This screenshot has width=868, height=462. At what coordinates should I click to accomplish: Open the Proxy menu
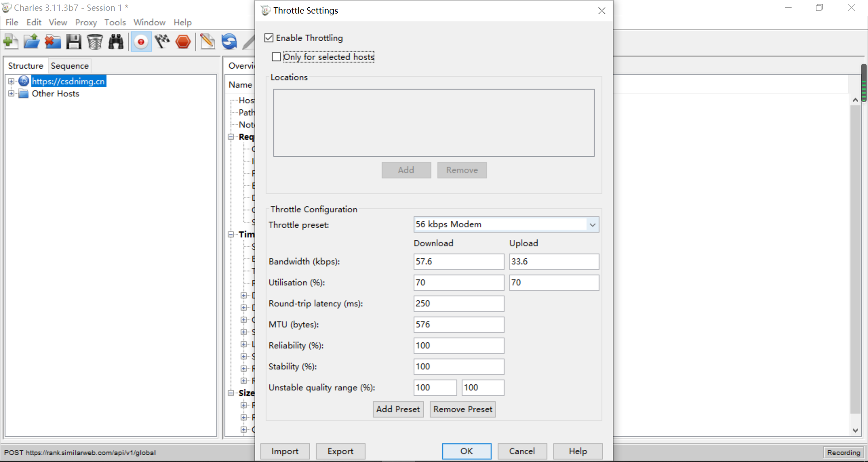coord(86,22)
